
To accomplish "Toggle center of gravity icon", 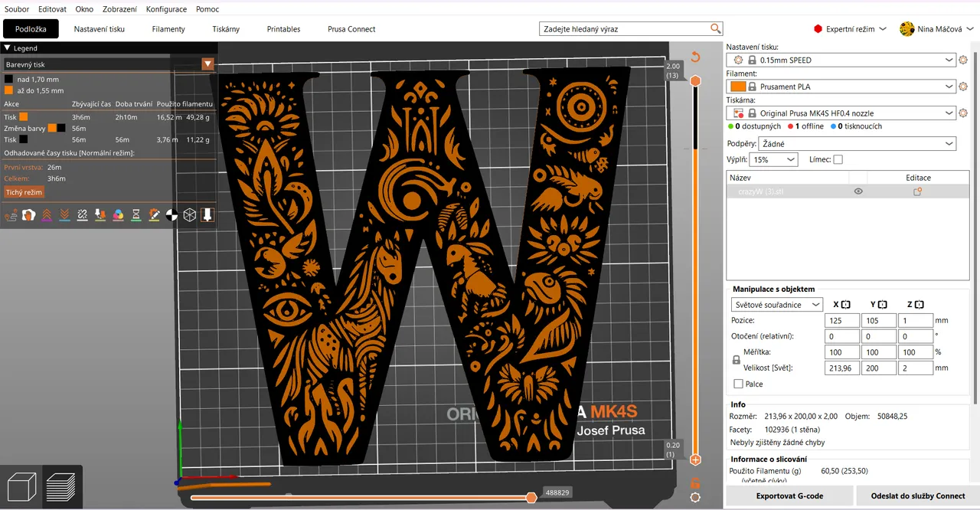I will (171, 215).
